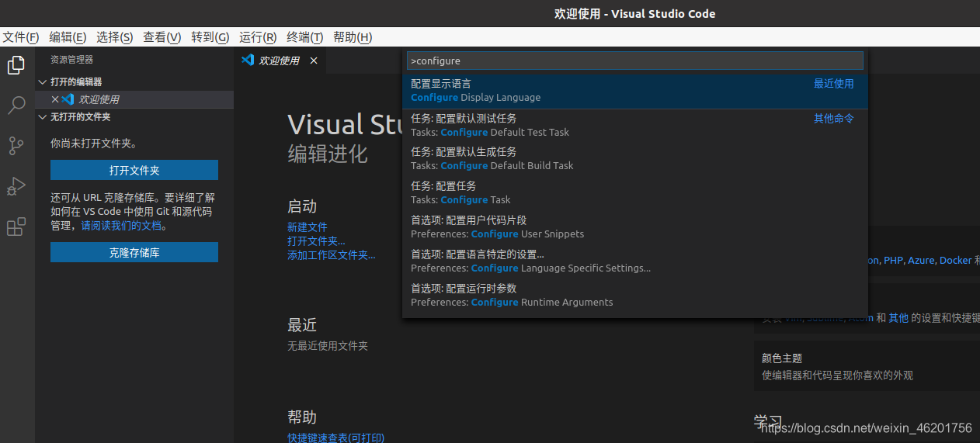Click the 其他 keymap link
This screenshot has height=443, width=980.
point(898,318)
